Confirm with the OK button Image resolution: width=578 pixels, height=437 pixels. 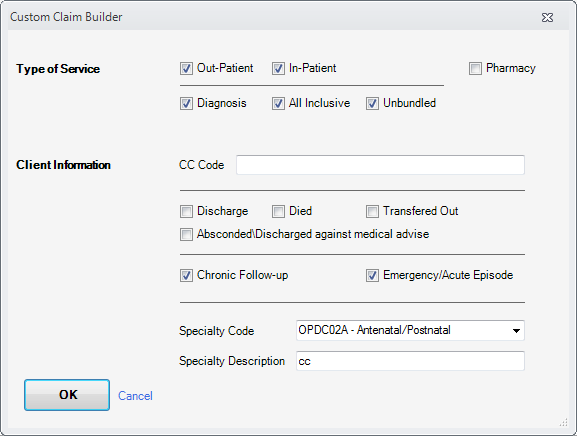tap(67, 395)
